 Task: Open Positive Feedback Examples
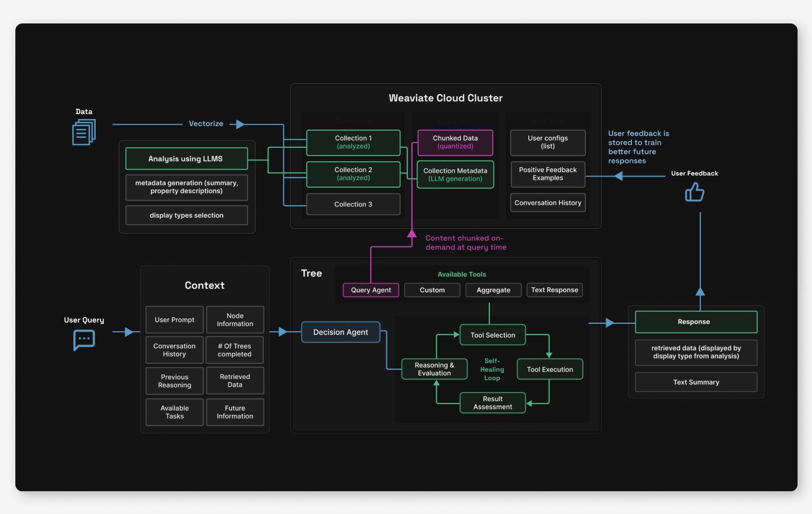[548, 174]
